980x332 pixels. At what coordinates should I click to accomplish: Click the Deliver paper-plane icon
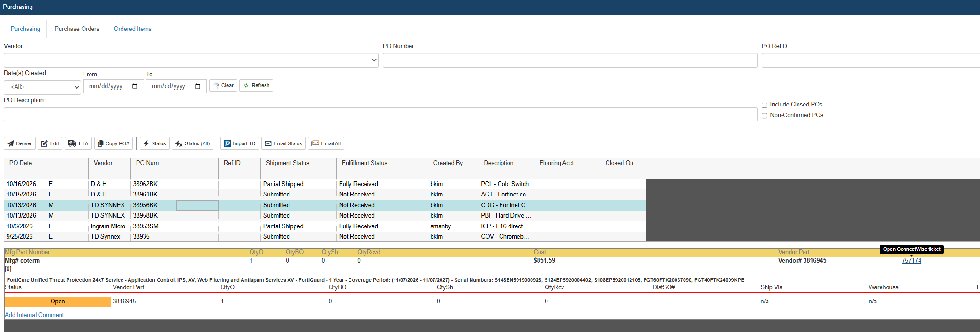click(x=11, y=143)
